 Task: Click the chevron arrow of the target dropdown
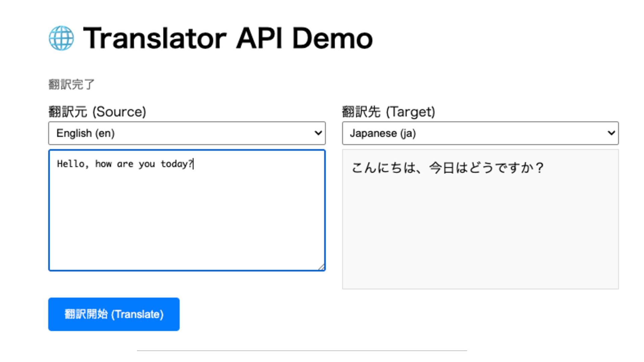pos(611,133)
